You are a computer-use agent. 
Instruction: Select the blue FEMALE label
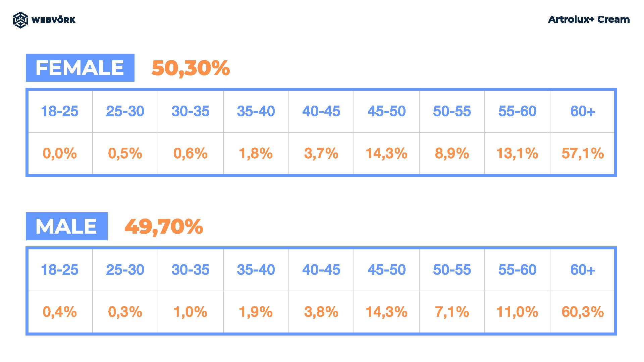click(x=80, y=68)
